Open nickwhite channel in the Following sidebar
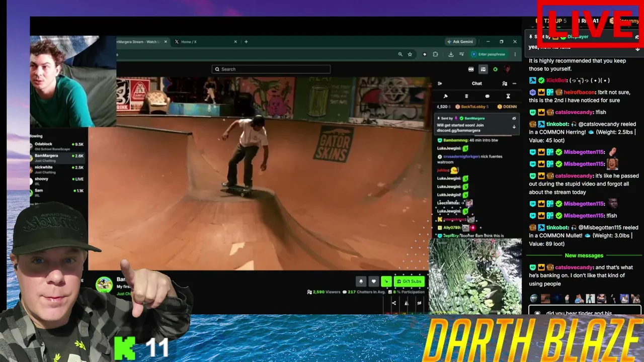This screenshot has height=362, width=644. (56, 169)
